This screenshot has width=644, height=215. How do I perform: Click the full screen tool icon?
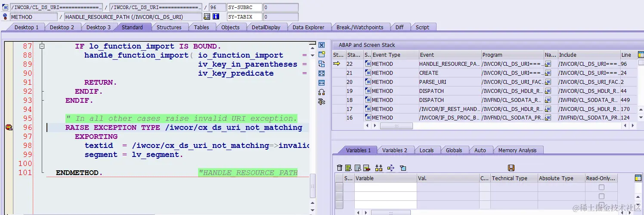[322, 74]
